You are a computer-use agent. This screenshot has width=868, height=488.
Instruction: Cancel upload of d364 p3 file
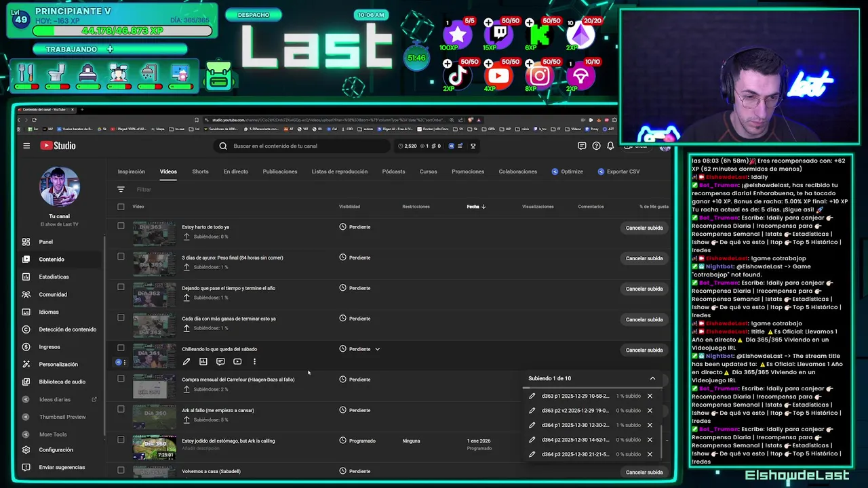[650, 455]
